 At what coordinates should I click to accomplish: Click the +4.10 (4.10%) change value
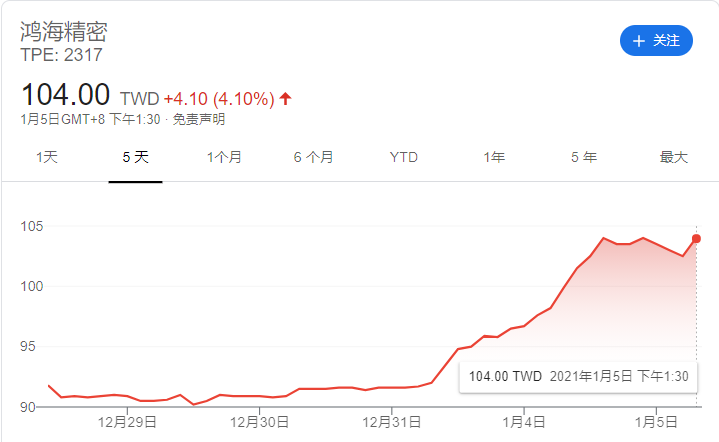pyautogui.click(x=219, y=99)
